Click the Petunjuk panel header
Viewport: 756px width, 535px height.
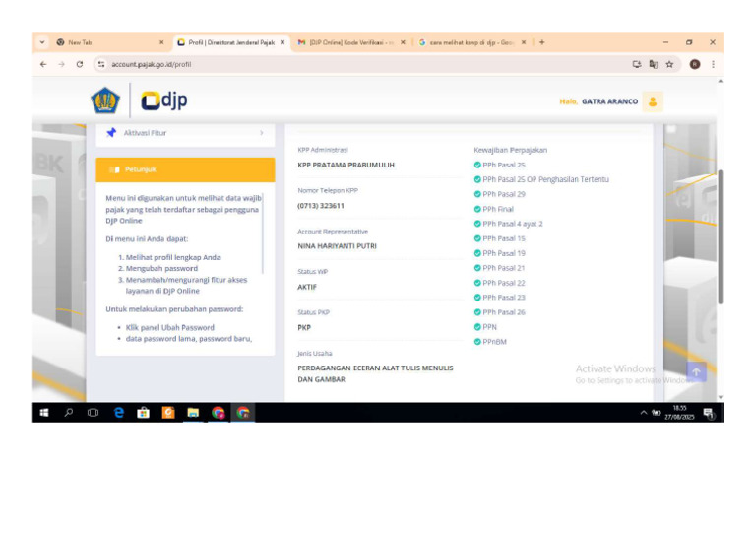point(186,169)
